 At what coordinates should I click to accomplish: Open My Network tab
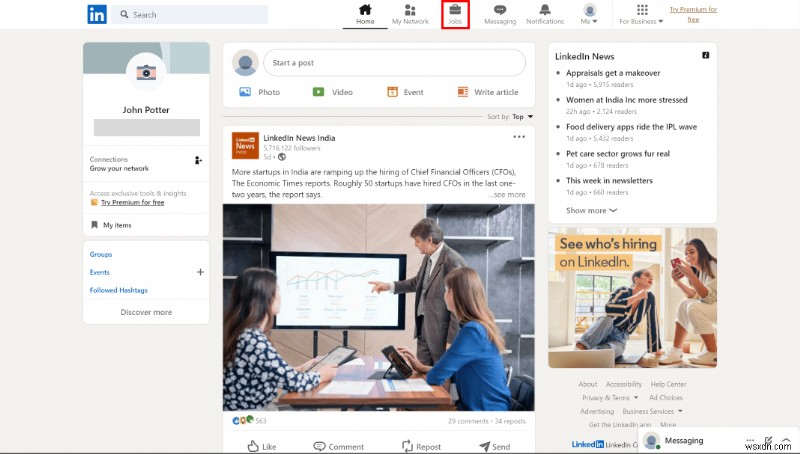click(410, 14)
